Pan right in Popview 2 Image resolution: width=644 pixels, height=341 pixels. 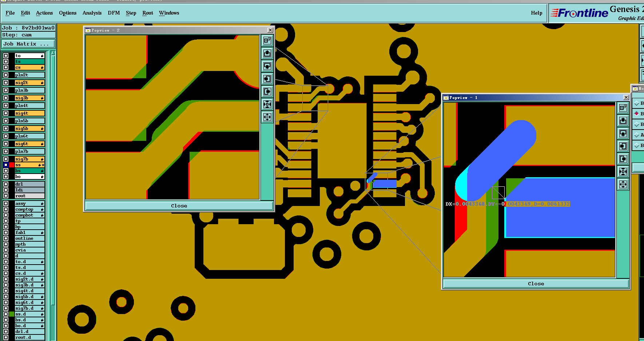tap(267, 92)
